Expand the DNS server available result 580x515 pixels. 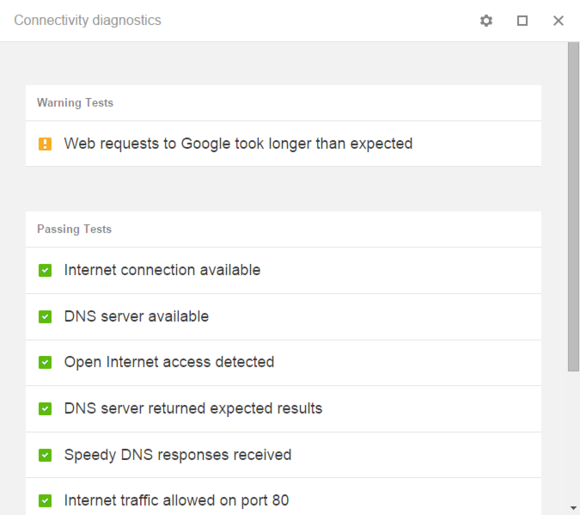click(283, 317)
